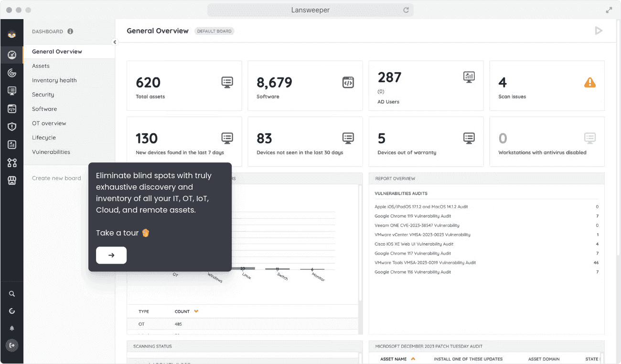Image resolution: width=621 pixels, height=364 pixels.
Task: Click the play arrow near top right
Action: (x=599, y=30)
